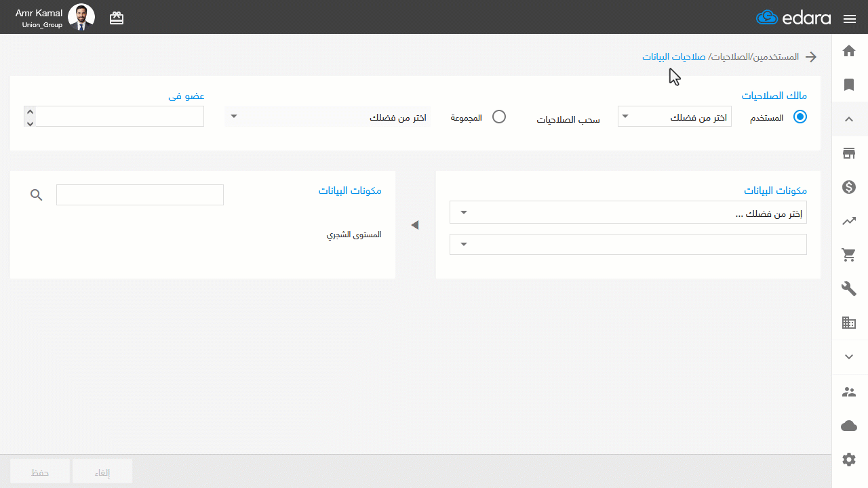Open the store sidebar module
Image resolution: width=868 pixels, height=488 pixels.
[x=849, y=153]
